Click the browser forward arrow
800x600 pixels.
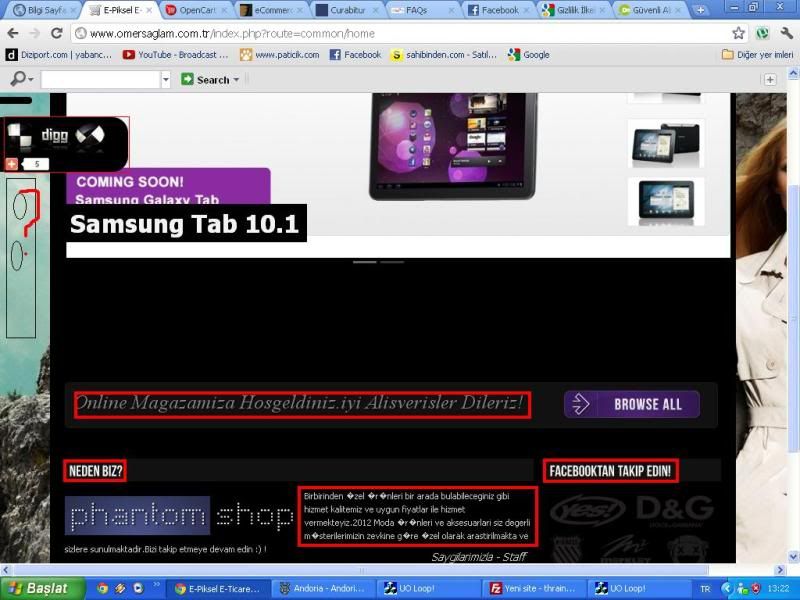35,34
